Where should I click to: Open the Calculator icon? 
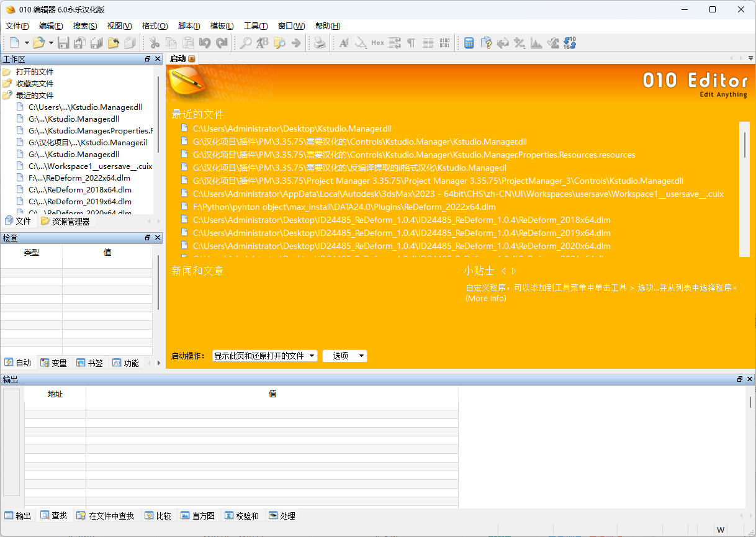click(469, 43)
